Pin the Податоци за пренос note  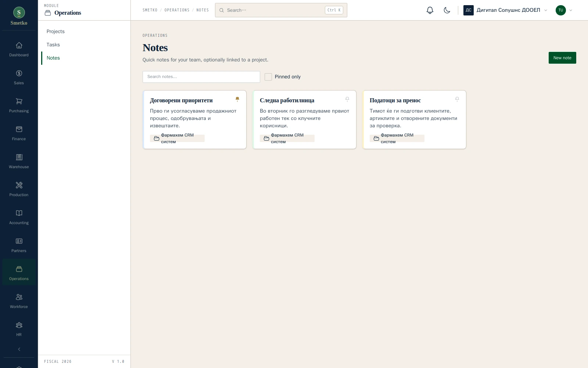457,99
